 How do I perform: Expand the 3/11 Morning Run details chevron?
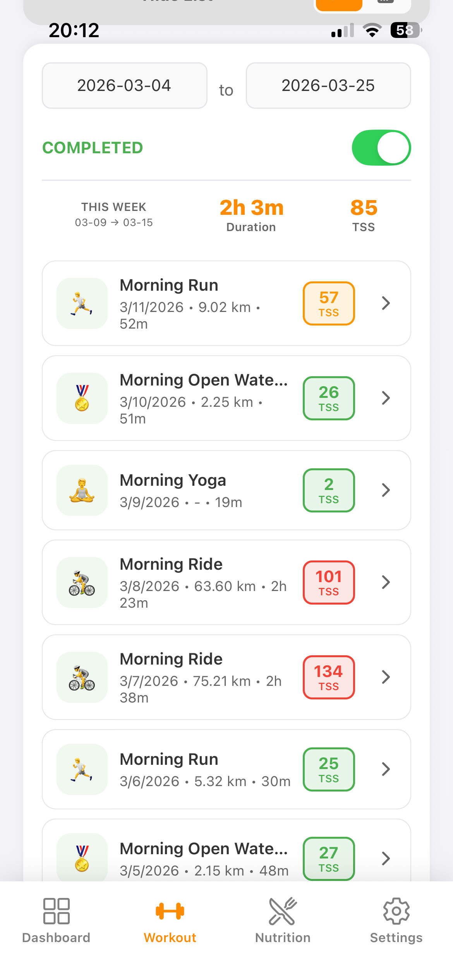386,303
